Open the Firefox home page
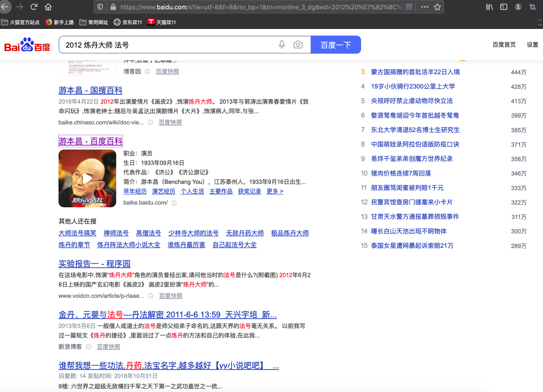This screenshot has height=392, width=543. [x=48, y=7]
